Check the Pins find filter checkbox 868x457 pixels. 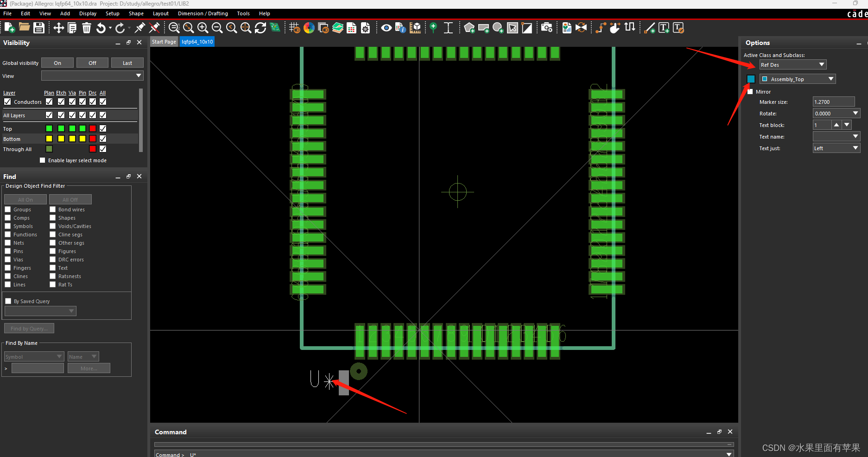(x=8, y=251)
